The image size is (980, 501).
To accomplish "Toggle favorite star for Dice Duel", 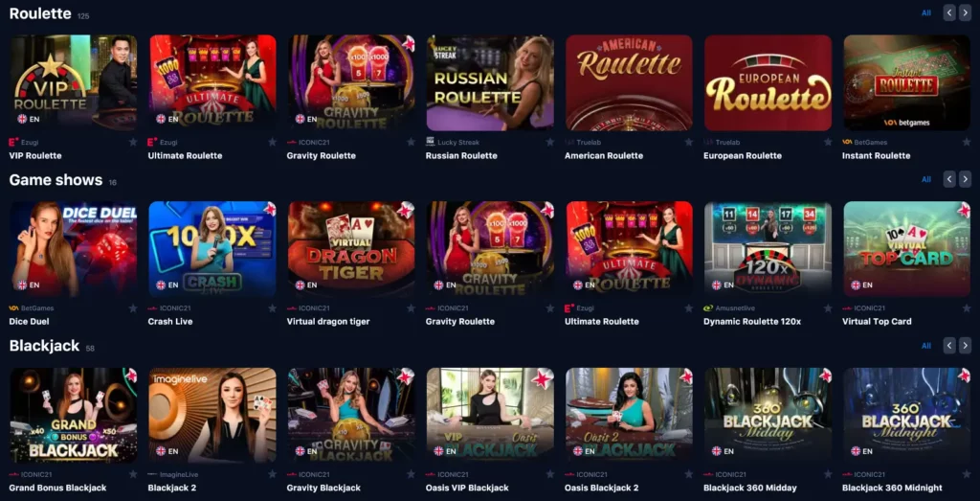I will 133,308.
